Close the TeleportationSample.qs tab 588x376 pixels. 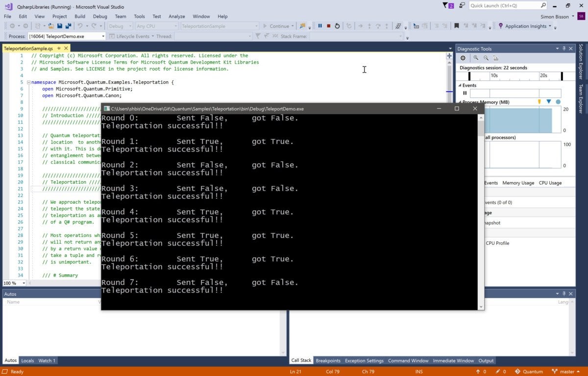66,48
